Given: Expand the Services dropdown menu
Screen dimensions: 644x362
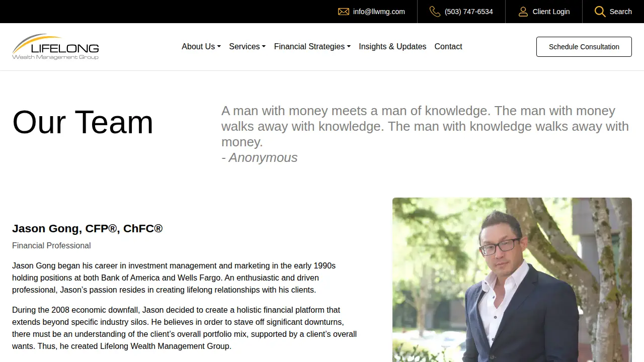Looking at the screenshot, I should pos(248,47).
